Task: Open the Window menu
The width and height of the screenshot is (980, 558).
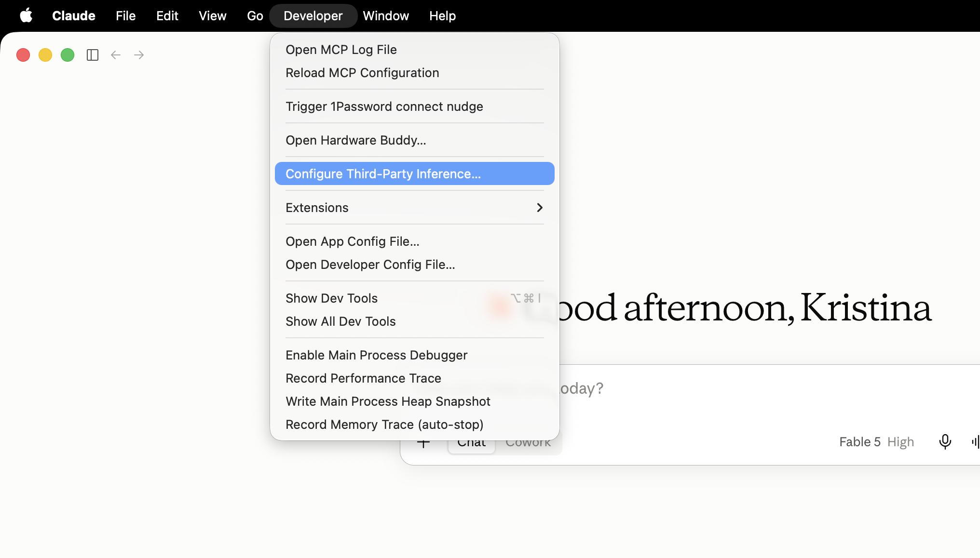Action: tap(386, 16)
